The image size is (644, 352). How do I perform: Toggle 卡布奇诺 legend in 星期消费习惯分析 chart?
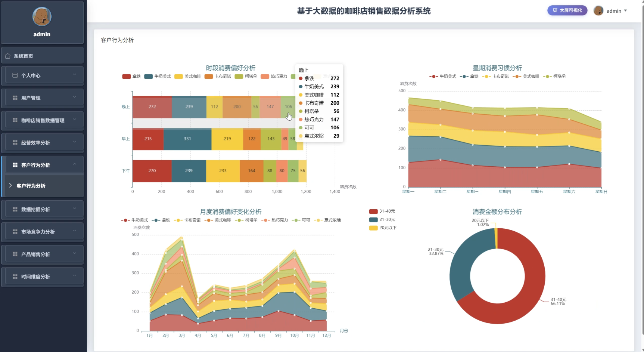coord(495,76)
